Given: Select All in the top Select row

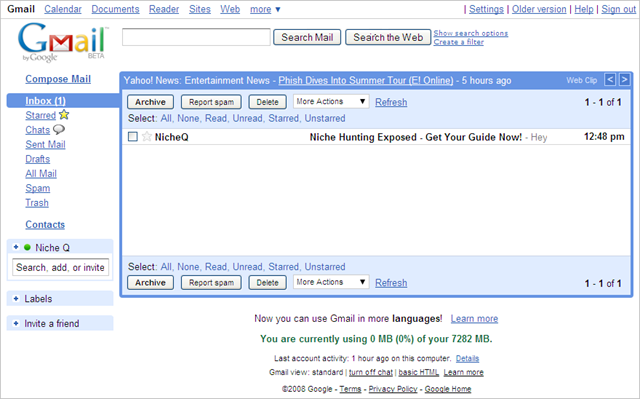Looking at the screenshot, I should tap(166, 118).
